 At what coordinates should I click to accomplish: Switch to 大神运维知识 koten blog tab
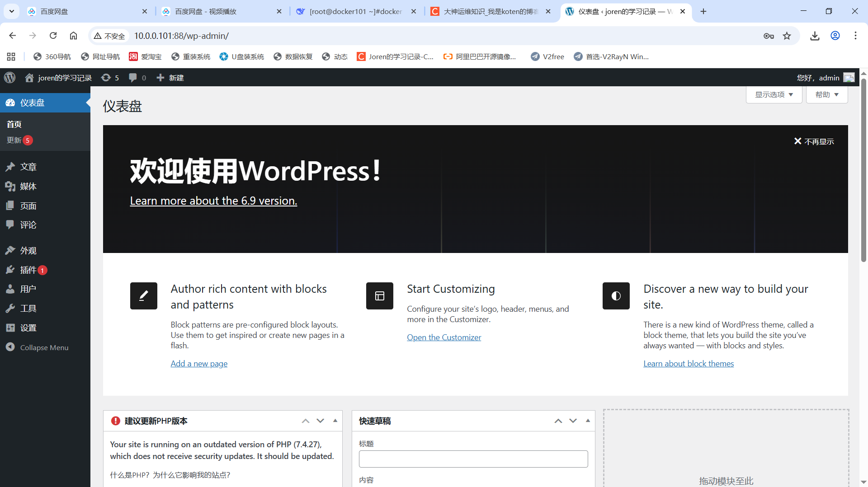pyautogui.click(x=491, y=11)
